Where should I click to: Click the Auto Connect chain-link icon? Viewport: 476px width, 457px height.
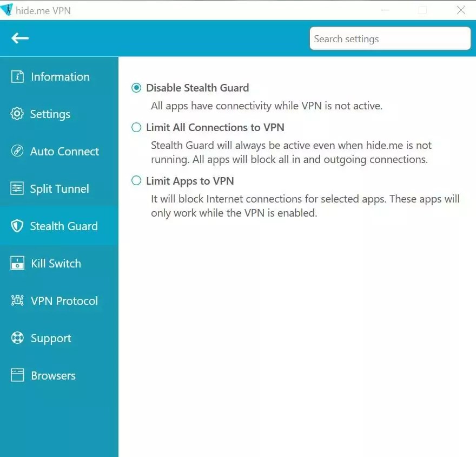17,151
